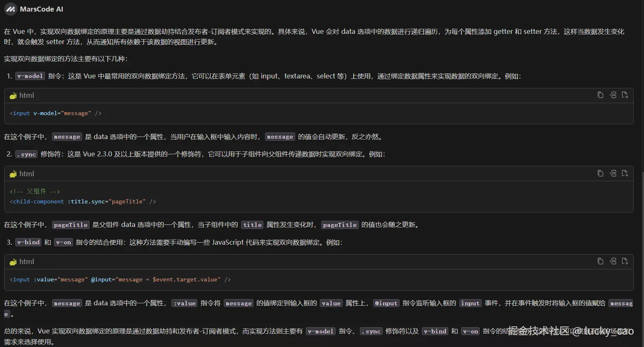Insert the v-model snippet at cursor

613,95
